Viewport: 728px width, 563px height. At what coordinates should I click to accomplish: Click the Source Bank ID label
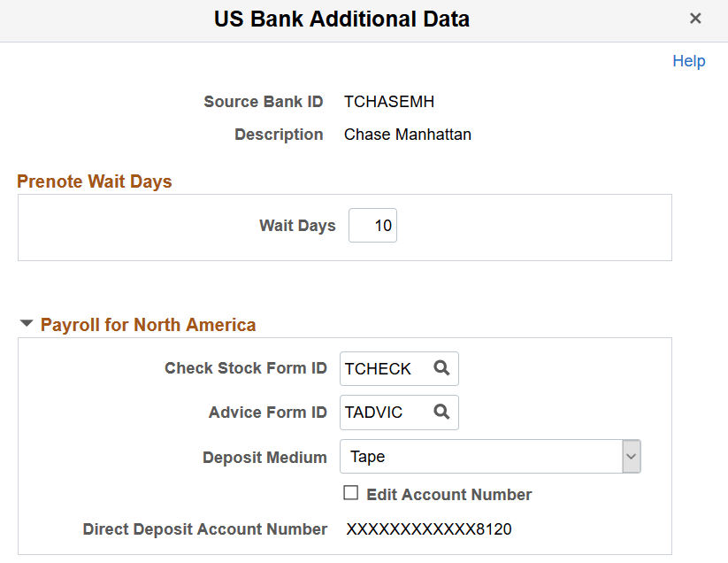coord(263,101)
